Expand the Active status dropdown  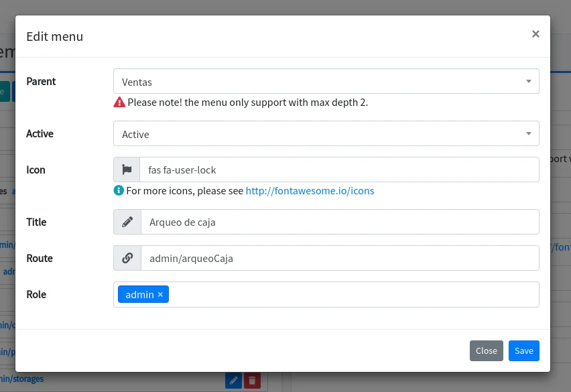pos(326,134)
